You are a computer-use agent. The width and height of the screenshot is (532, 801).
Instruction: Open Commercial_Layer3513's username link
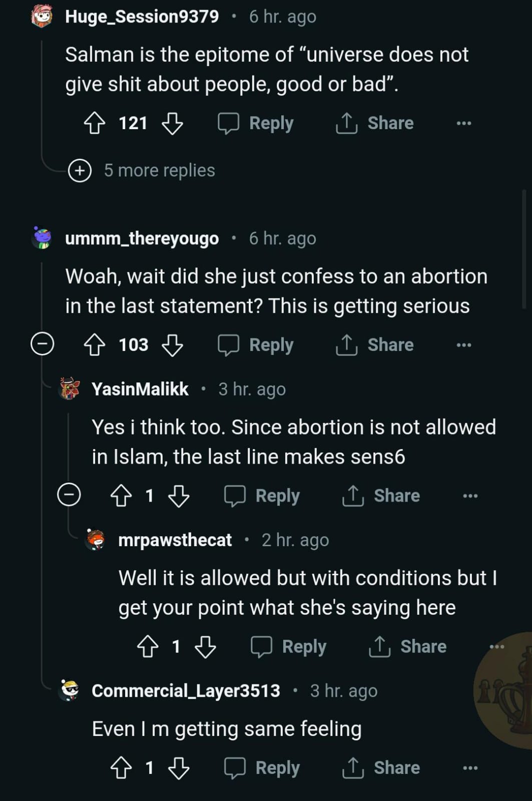click(x=186, y=691)
